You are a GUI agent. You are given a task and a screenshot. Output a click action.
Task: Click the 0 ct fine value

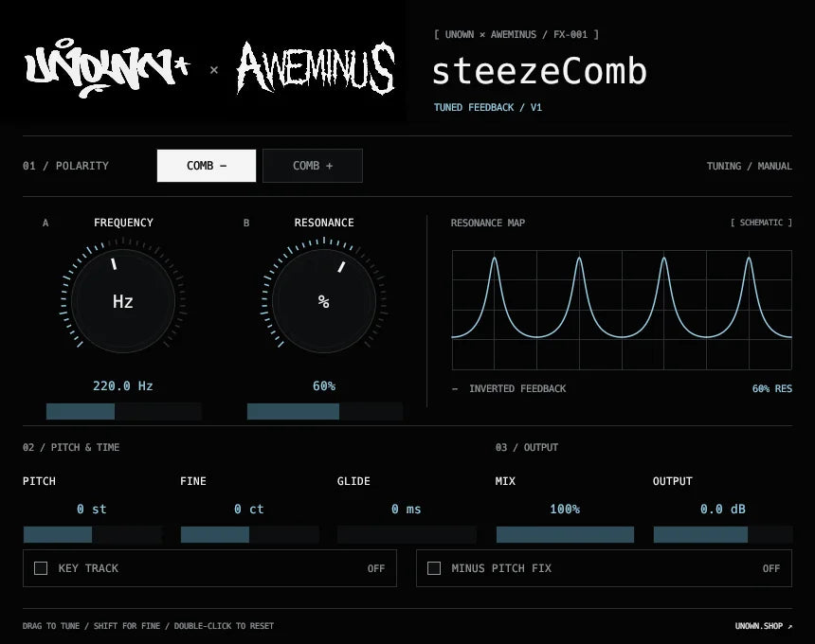click(249, 509)
